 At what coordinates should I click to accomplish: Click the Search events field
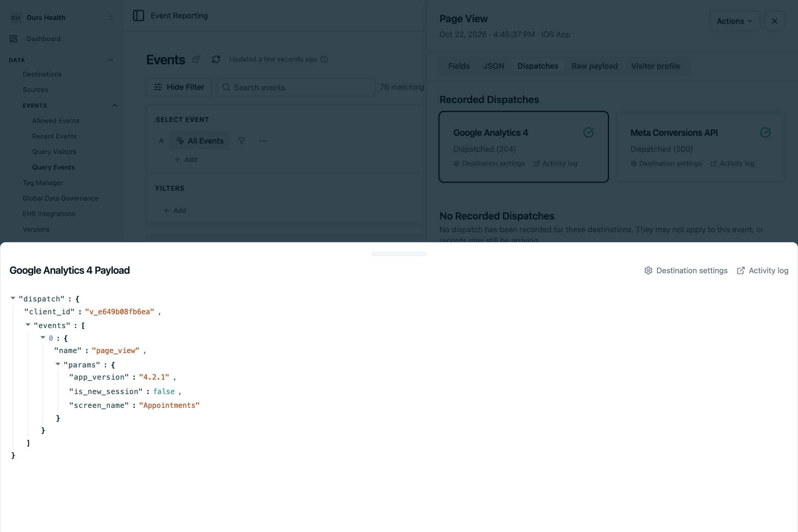coord(296,87)
